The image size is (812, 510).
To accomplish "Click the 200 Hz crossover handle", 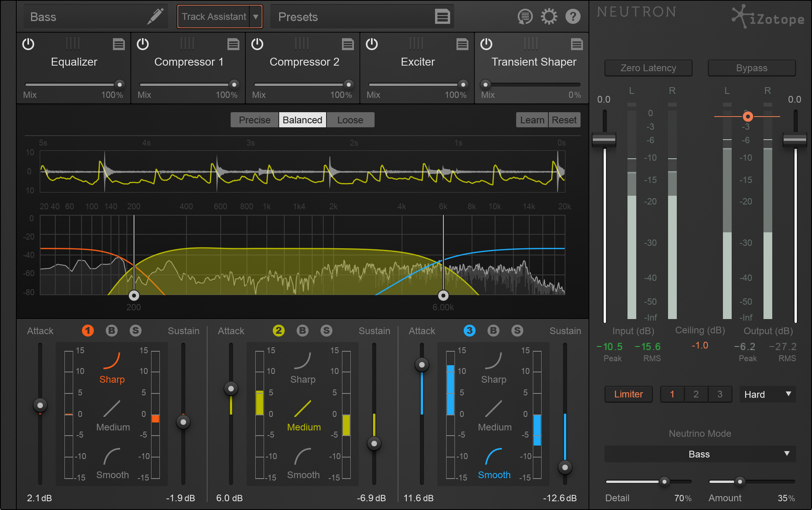I will pyautogui.click(x=134, y=295).
